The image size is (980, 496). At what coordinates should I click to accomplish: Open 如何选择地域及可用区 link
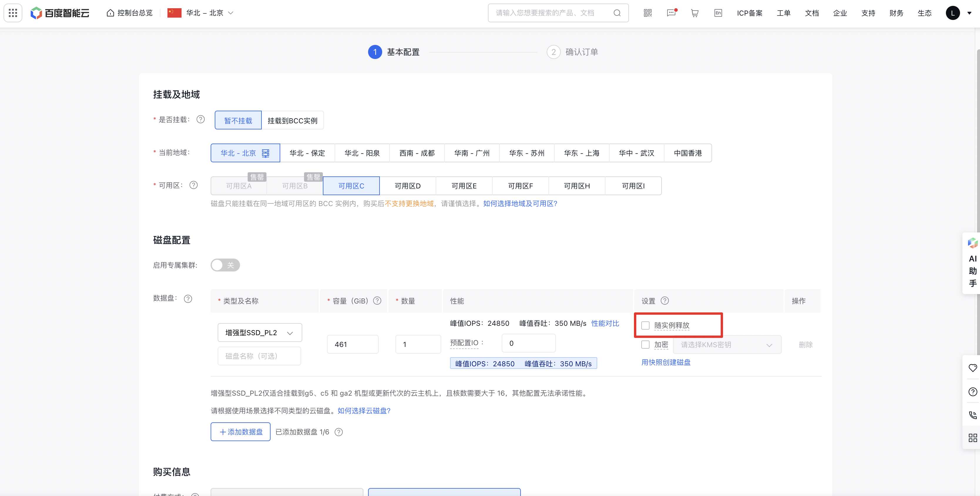tap(520, 204)
